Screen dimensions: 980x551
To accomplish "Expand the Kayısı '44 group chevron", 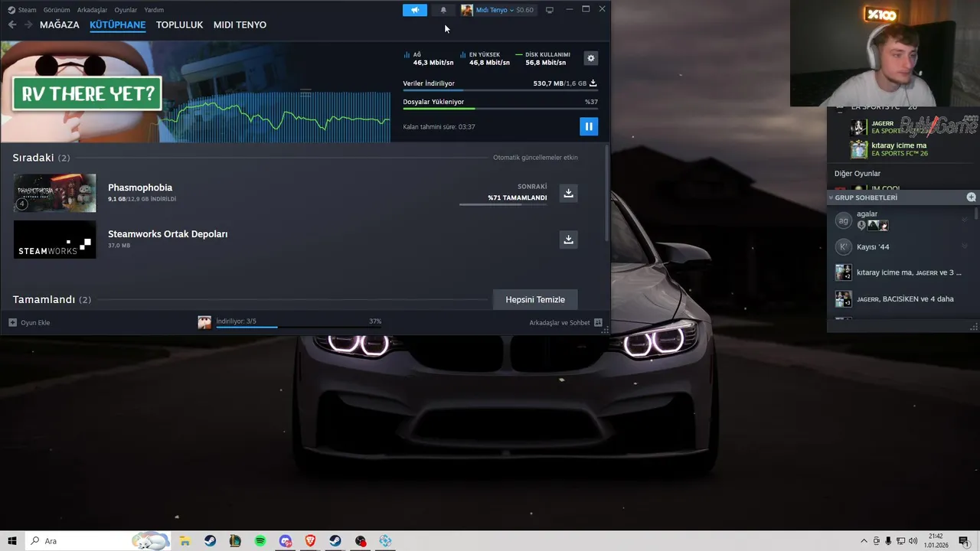I will coord(964,246).
